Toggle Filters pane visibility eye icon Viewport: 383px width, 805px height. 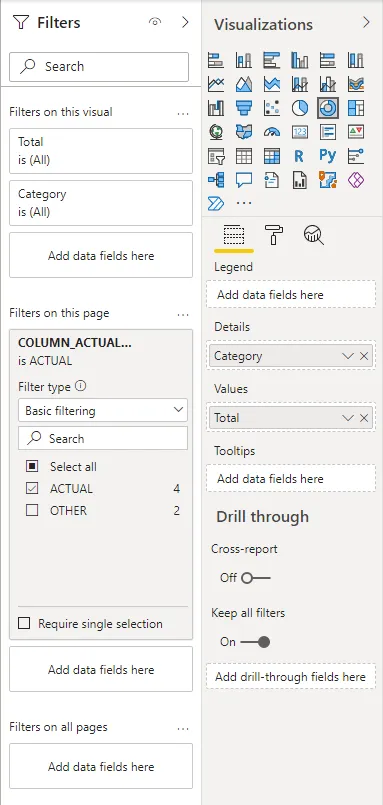(x=155, y=22)
